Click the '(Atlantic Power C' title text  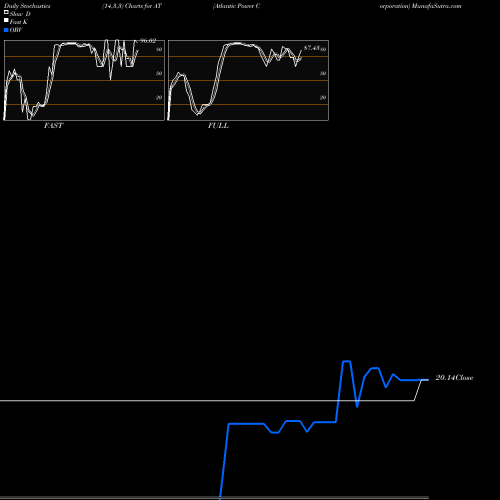coord(237,6)
